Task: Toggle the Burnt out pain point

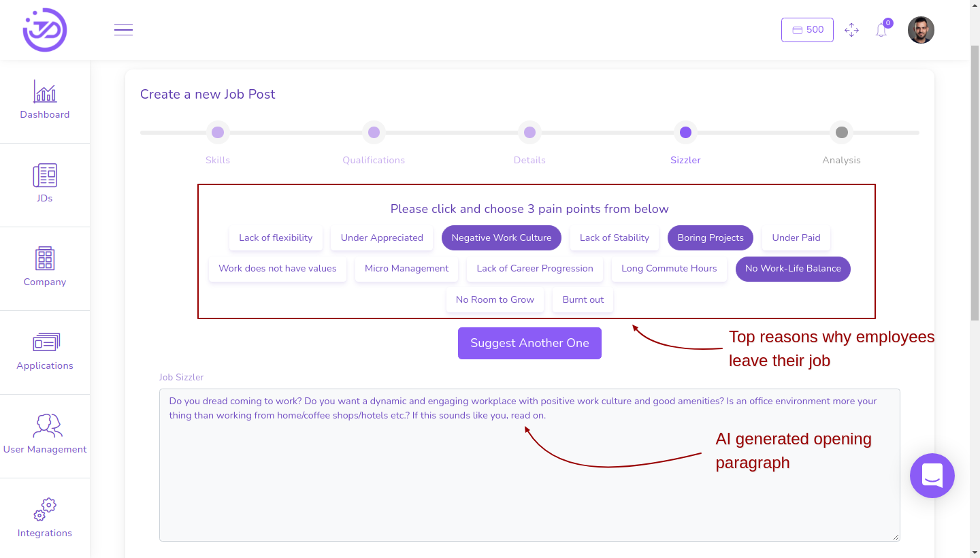Action: click(x=583, y=299)
